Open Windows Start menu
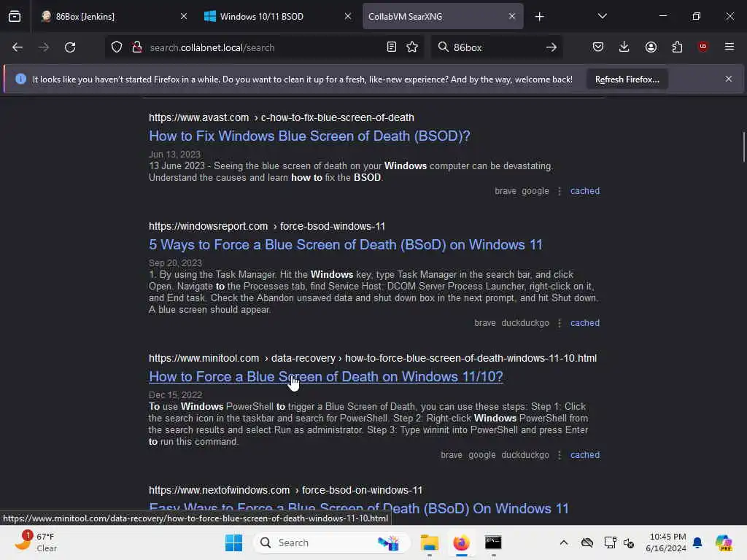Viewport: 747px width, 560px height. (x=233, y=542)
